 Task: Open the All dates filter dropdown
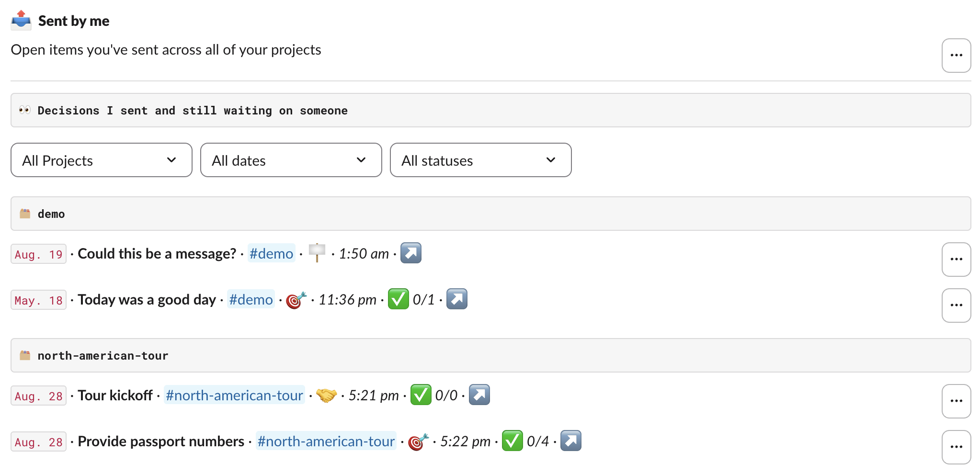pyautogui.click(x=291, y=160)
